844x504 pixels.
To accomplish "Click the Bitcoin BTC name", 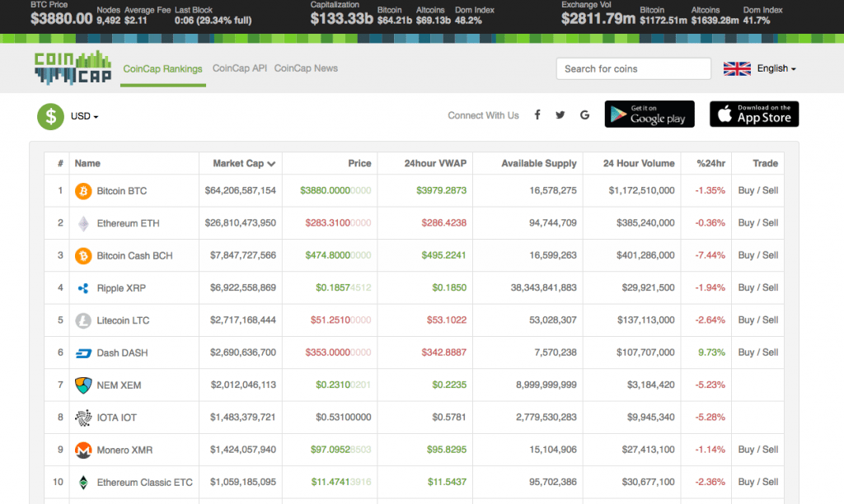I will (122, 191).
